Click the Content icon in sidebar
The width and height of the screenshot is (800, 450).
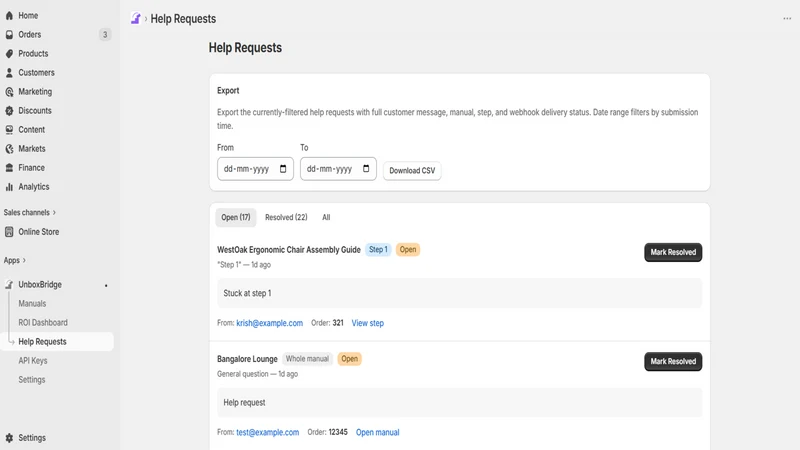click(9, 130)
